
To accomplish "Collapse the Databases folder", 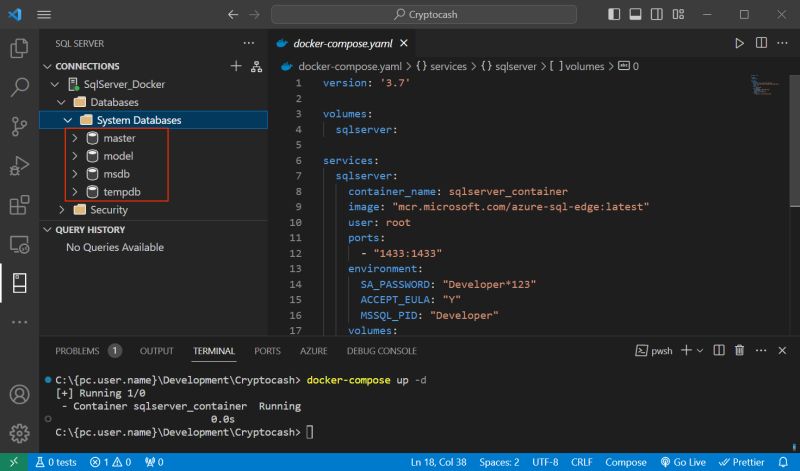I will [x=62, y=102].
